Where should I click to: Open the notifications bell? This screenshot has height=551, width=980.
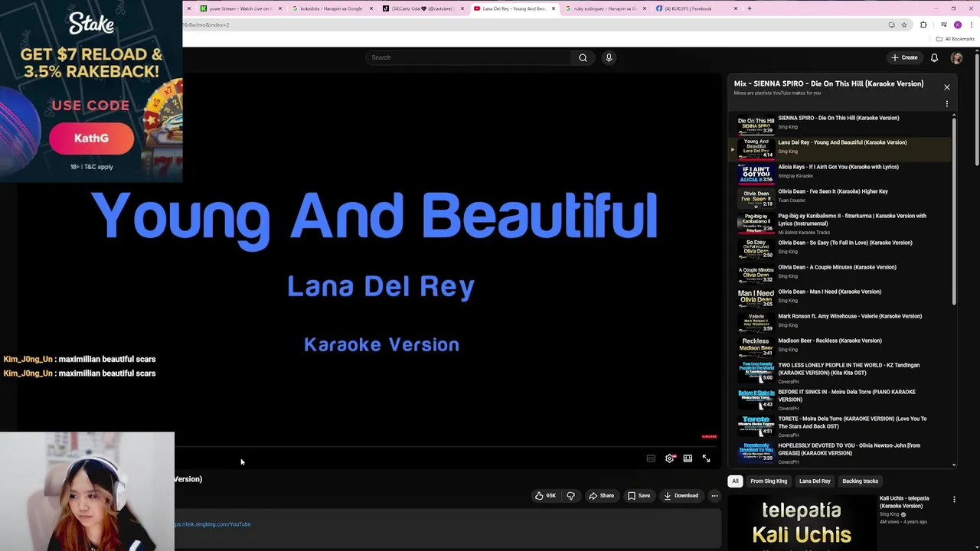tap(934, 57)
